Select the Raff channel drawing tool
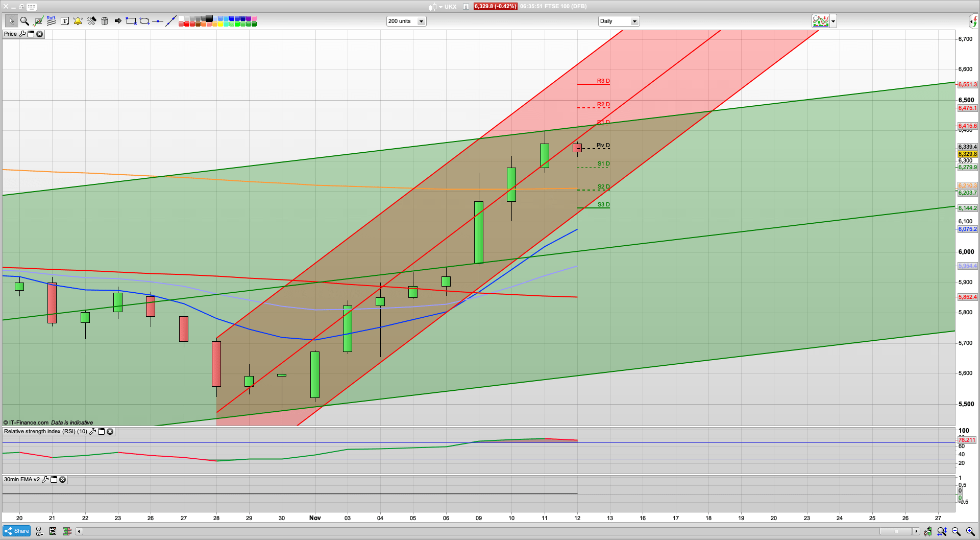Screen dimensions: 980x540 click(51, 20)
